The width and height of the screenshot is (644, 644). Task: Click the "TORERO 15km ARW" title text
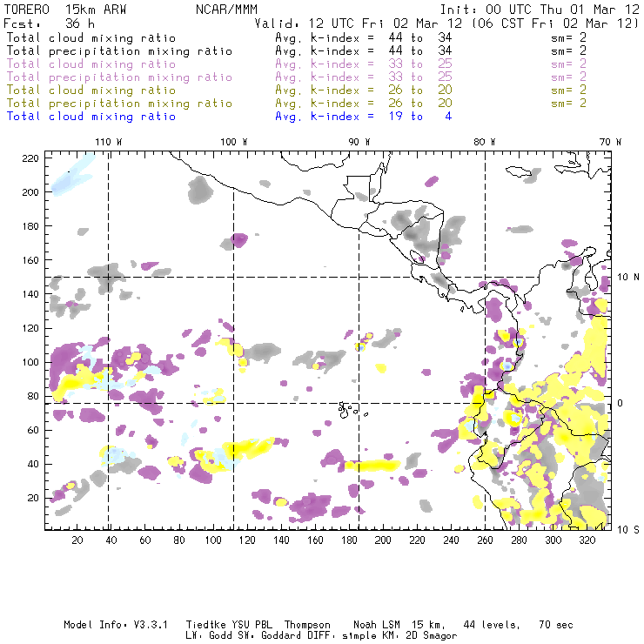[65, 10]
